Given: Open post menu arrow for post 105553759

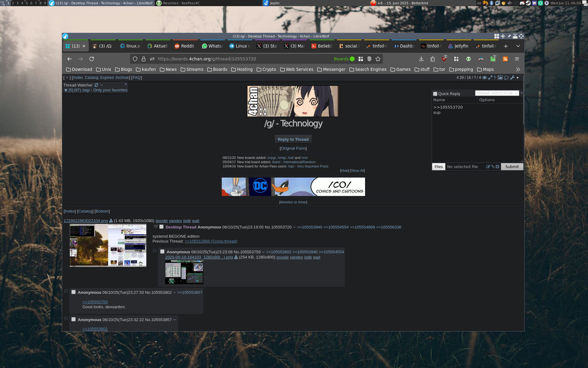Looking at the screenshot, I should (x=263, y=252).
